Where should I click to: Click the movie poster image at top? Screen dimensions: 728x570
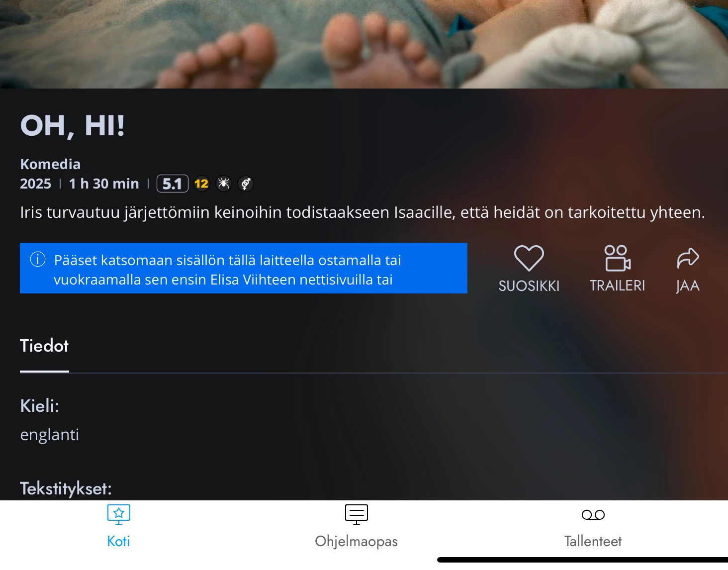pyautogui.click(x=364, y=44)
